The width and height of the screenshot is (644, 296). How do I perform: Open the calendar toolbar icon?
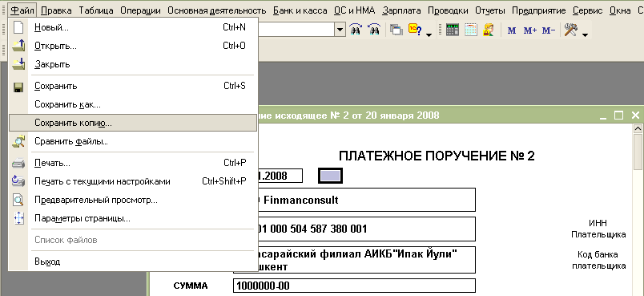(x=471, y=30)
